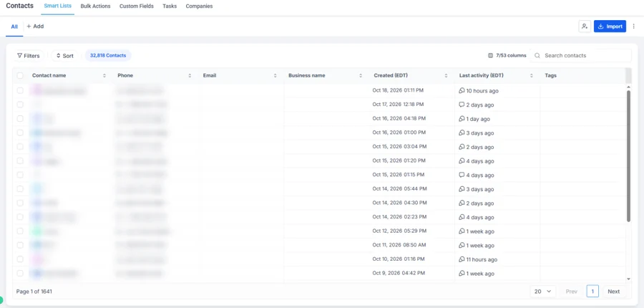Open the Filters panel
This screenshot has height=308, width=644.
pyautogui.click(x=29, y=56)
